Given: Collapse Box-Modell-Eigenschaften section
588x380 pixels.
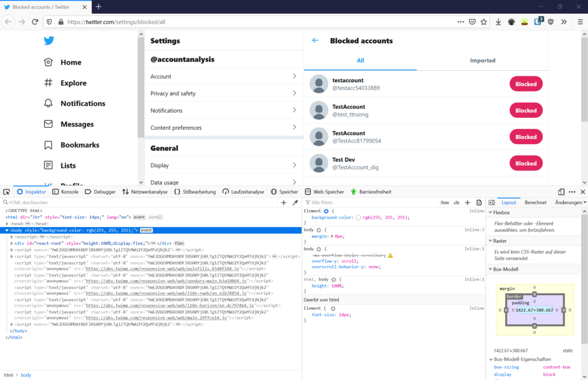Looking at the screenshot, I should (490, 359).
